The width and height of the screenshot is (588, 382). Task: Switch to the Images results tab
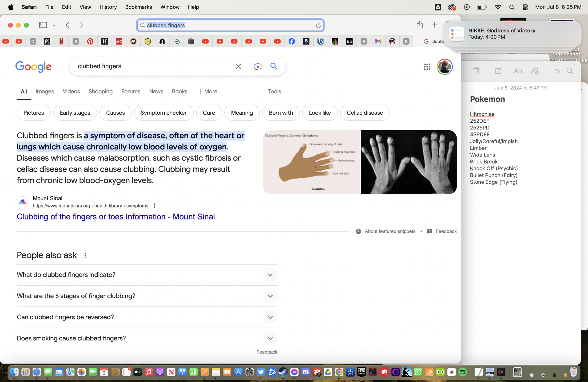pyautogui.click(x=45, y=91)
